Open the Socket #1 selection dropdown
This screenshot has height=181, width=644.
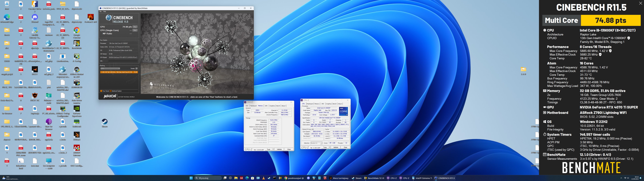pyautogui.click(x=316, y=143)
